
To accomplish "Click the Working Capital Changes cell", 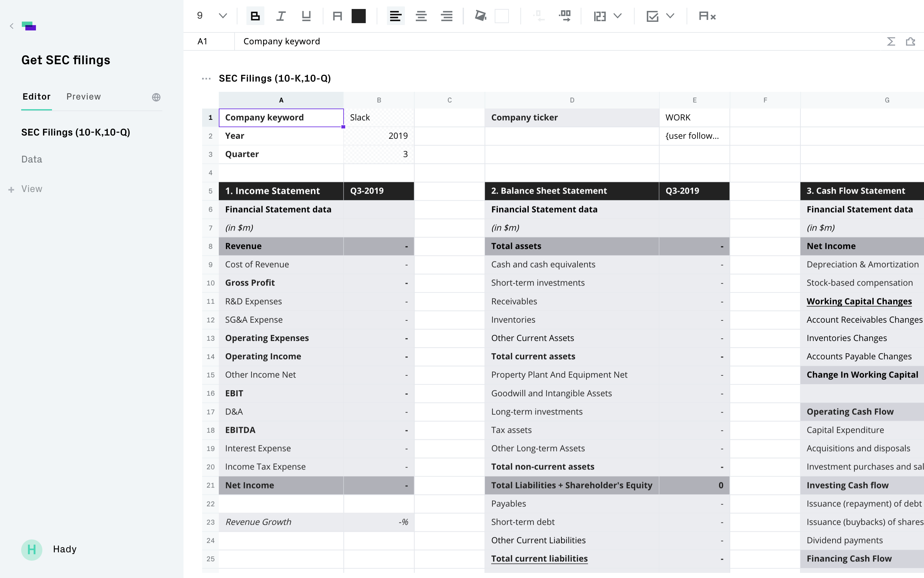I will (862, 301).
